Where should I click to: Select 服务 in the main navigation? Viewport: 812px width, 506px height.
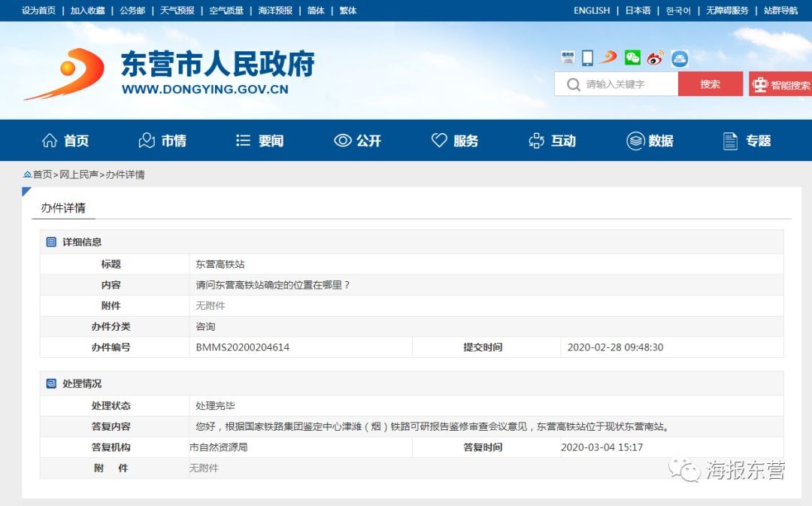[455, 141]
